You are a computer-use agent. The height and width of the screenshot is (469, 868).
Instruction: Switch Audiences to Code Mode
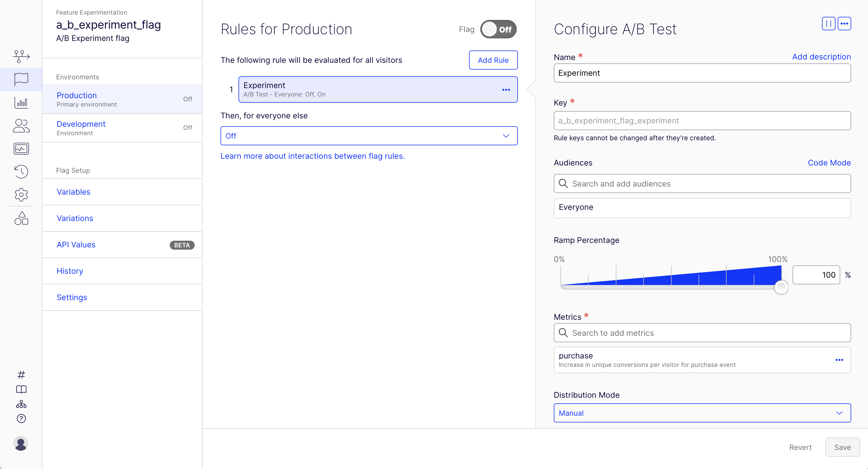(x=829, y=163)
